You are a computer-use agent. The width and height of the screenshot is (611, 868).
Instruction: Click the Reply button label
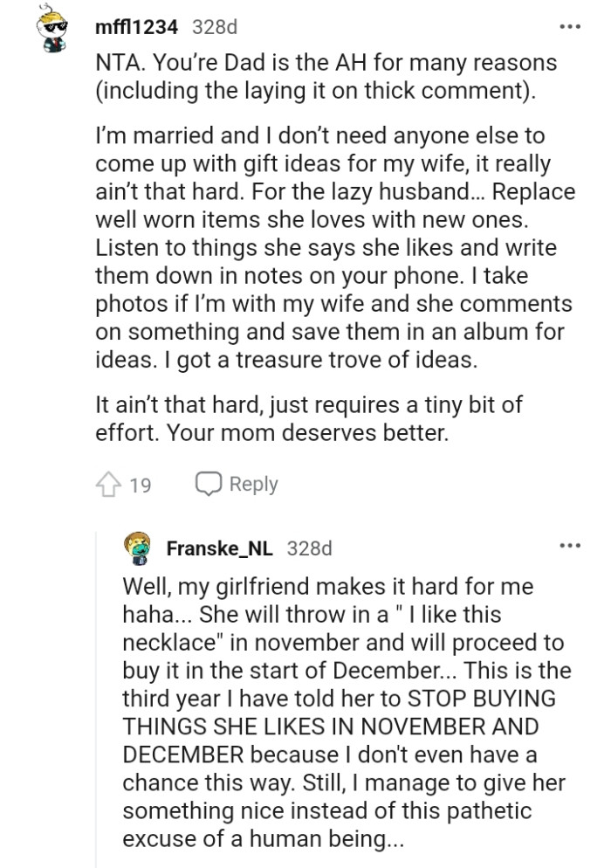[254, 483]
